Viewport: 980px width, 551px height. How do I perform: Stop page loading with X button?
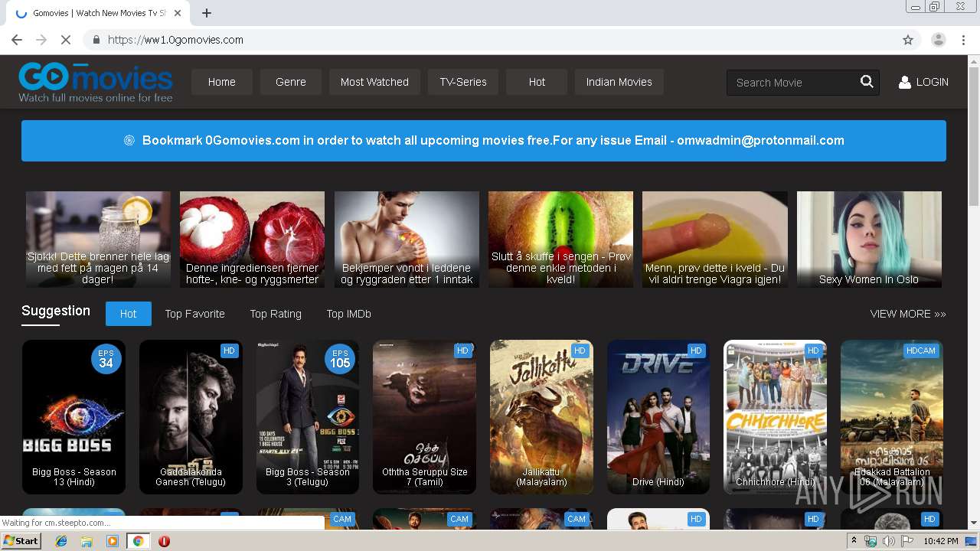[x=66, y=40]
